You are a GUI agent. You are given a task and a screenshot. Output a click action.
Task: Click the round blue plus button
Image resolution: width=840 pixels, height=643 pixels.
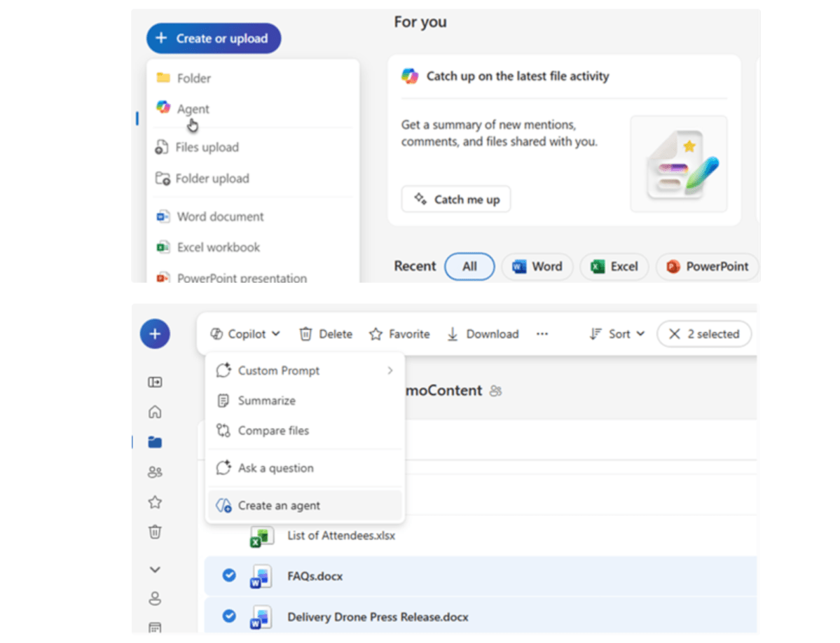[155, 334]
